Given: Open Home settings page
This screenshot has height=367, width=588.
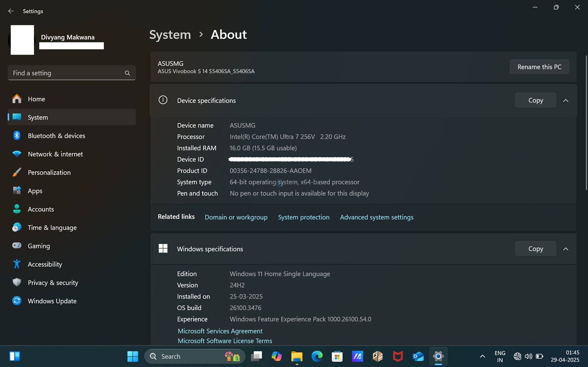Looking at the screenshot, I should click(72, 99).
